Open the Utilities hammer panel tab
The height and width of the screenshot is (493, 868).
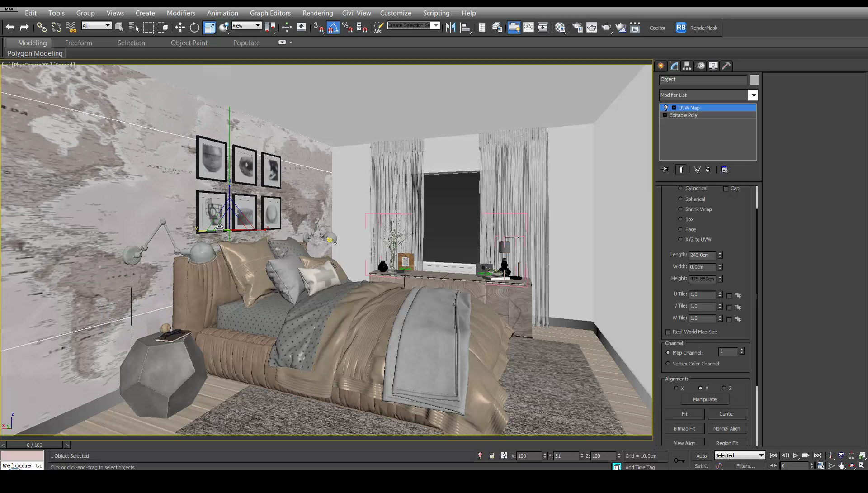point(726,66)
